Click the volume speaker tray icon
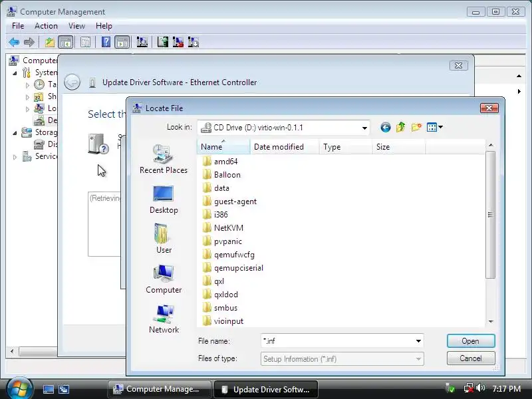 coord(480,388)
